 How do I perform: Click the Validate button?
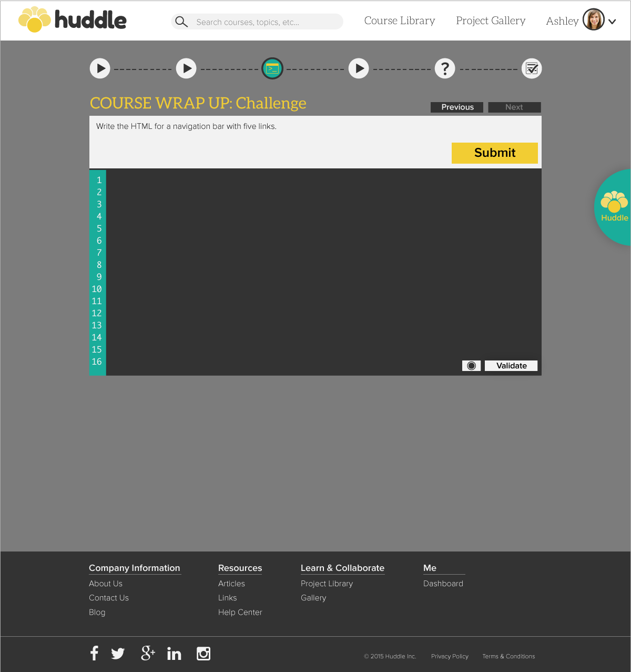tap(511, 366)
